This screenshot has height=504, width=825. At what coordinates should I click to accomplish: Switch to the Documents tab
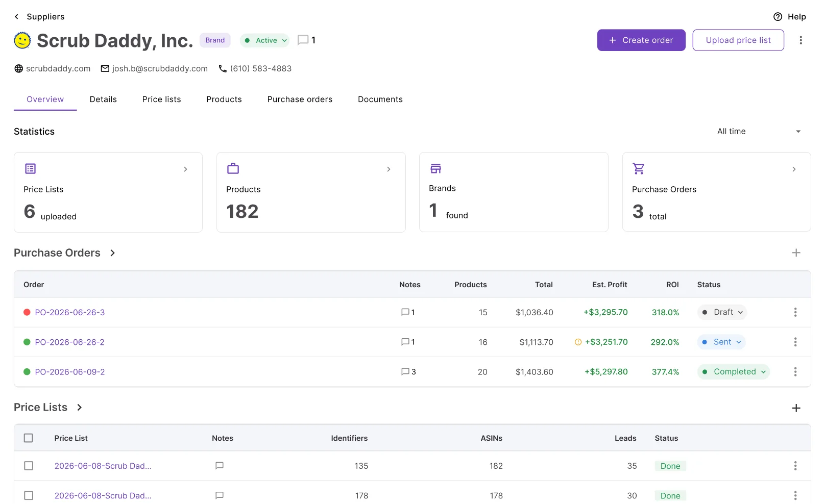(x=380, y=99)
